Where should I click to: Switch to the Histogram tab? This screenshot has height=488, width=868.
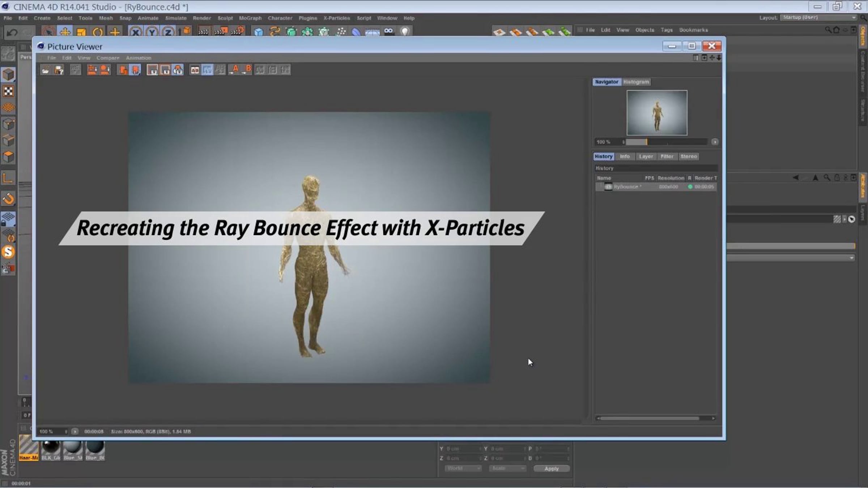[637, 82]
